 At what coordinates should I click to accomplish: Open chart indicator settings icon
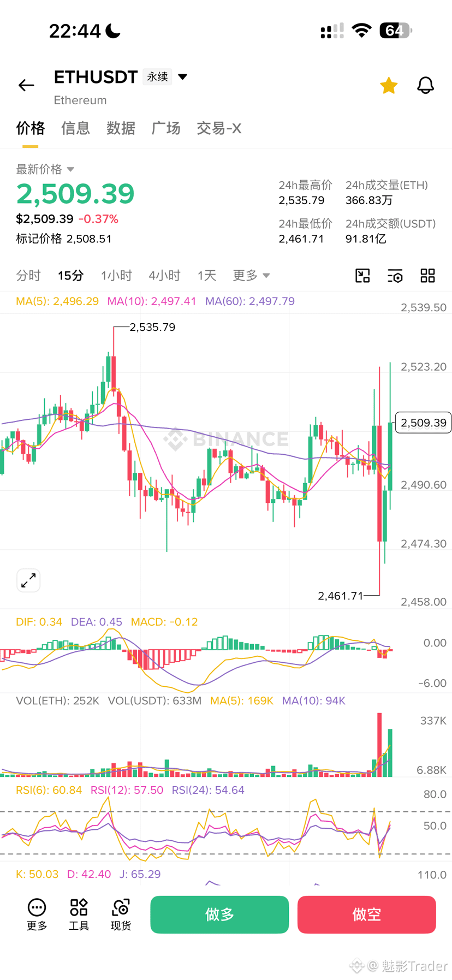tap(395, 276)
